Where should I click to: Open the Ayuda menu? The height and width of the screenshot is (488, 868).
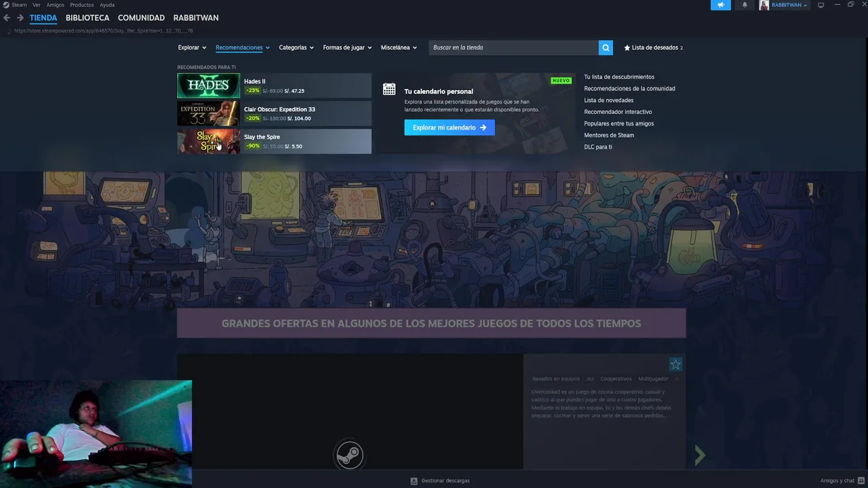pyautogui.click(x=107, y=5)
